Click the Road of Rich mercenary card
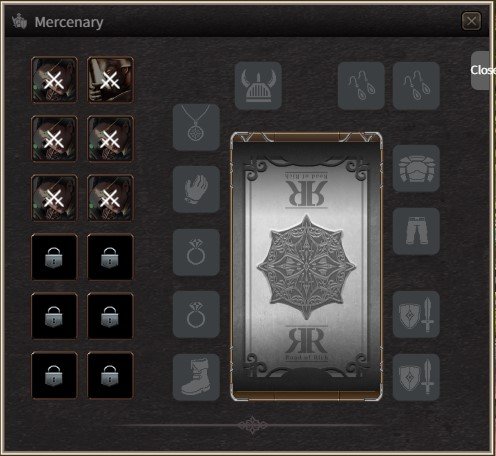Screen dimensions: 496x456 click(306, 267)
